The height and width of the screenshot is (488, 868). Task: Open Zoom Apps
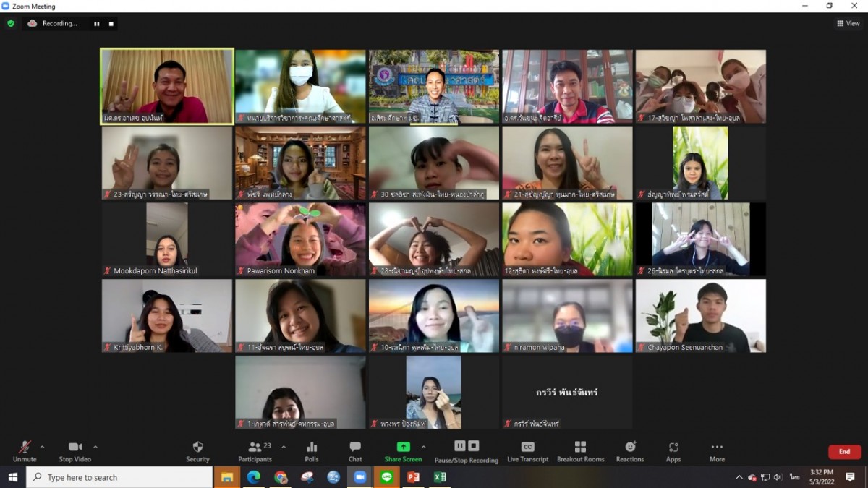click(x=673, y=451)
